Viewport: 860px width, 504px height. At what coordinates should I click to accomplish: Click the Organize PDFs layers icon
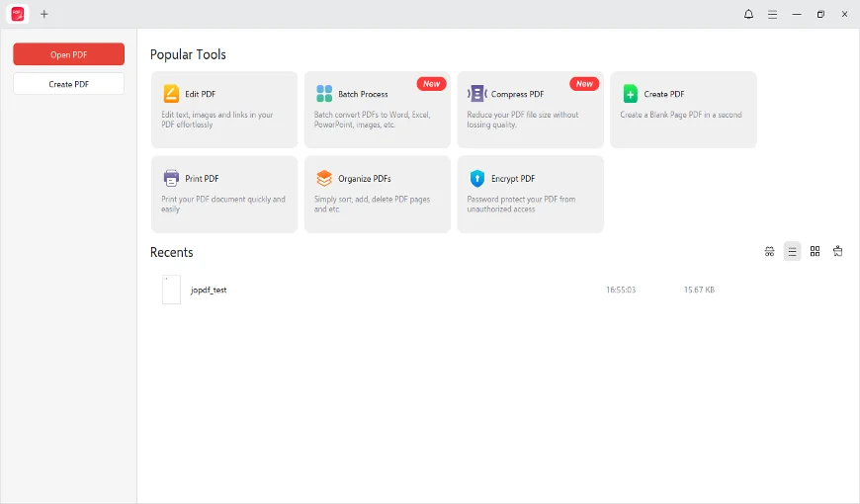pos(324,178)
